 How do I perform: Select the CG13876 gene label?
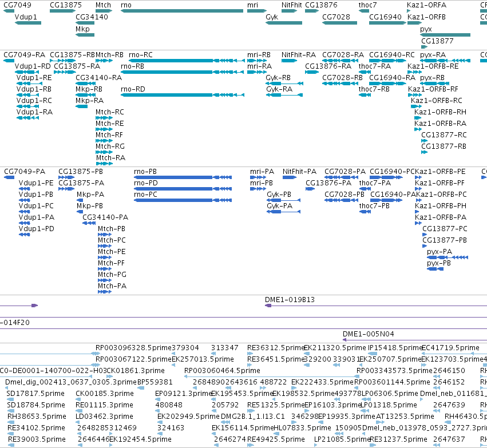pyautogui.click(x=321, y=5)
